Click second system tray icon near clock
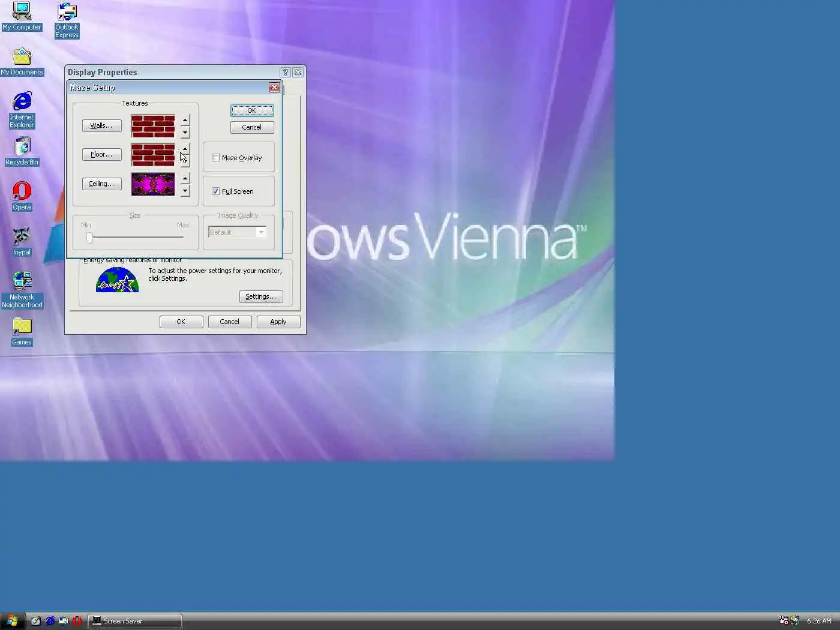The image size is (840, 630). pyautogui.click(x=795, y=620)
